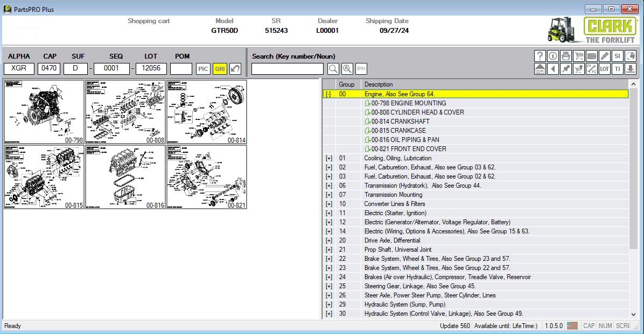Click the SUF field containing D
This screenshot has height=334, width=644.
[x=75, y=68]
